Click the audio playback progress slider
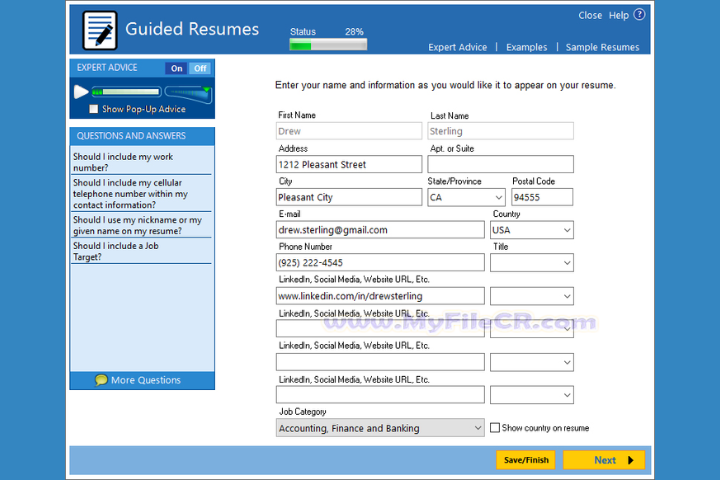The height and width of the screenshot is (480, 720). click(x=126, y=92)
